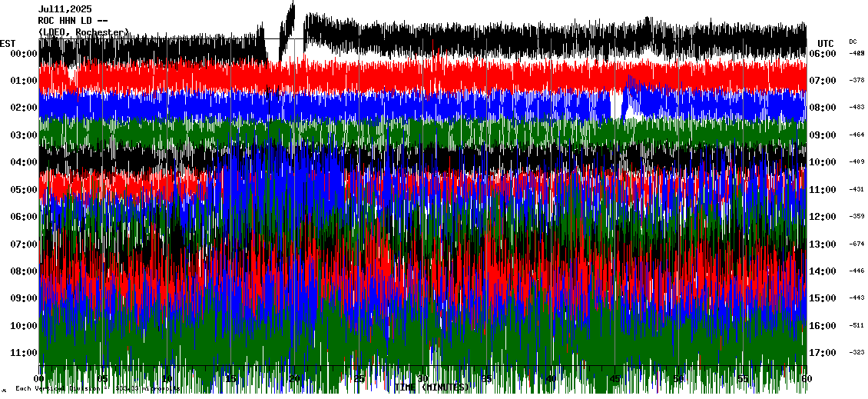Click the -511 DC offset value
This screenshot has height=399, width=868.
click(x=856, y=326)
